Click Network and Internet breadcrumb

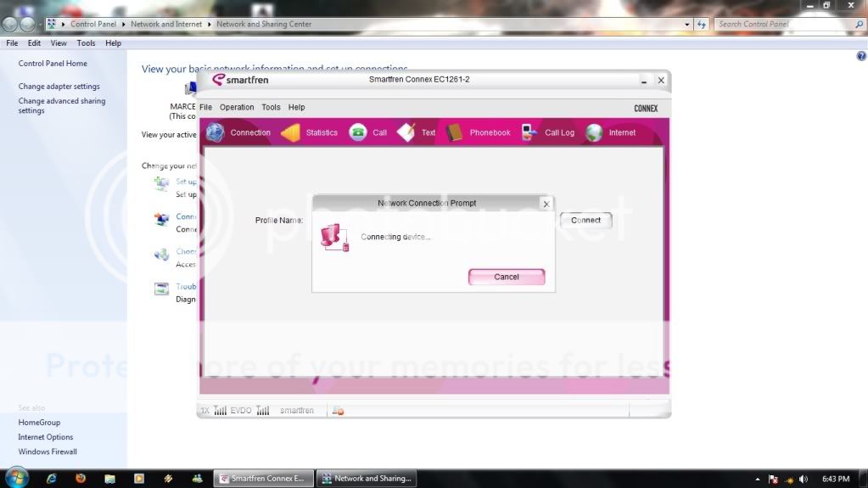point(166,24)
